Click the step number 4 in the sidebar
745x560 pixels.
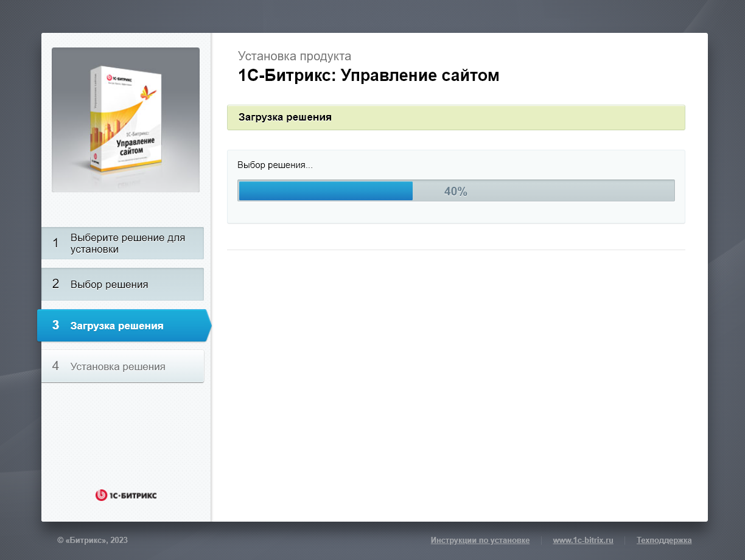point(55,366)
